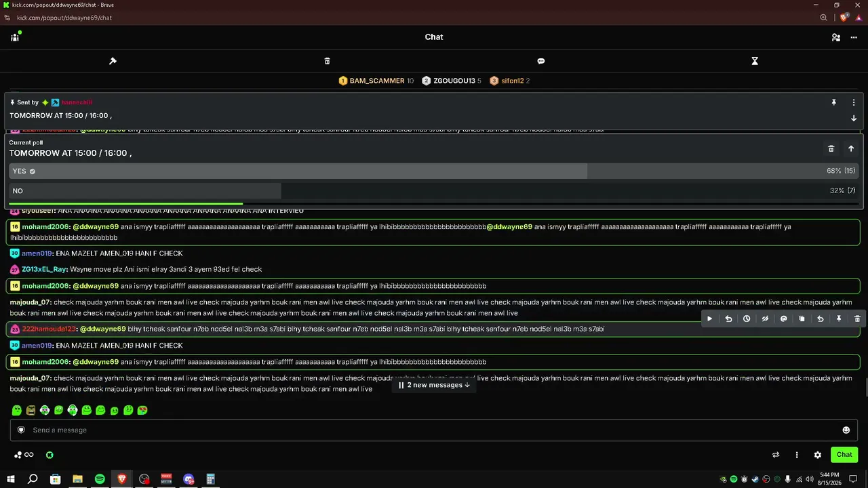The image size is (868, 488).
Task: Click the top-left people icon with green dot
Action: coord(15,37)
